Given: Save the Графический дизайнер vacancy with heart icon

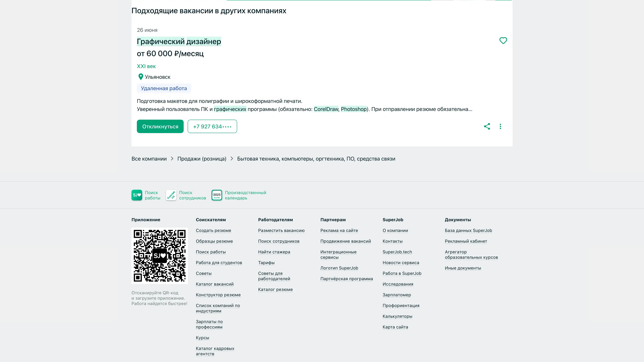Looking at the screenshot, I should [x=503, y=40].
